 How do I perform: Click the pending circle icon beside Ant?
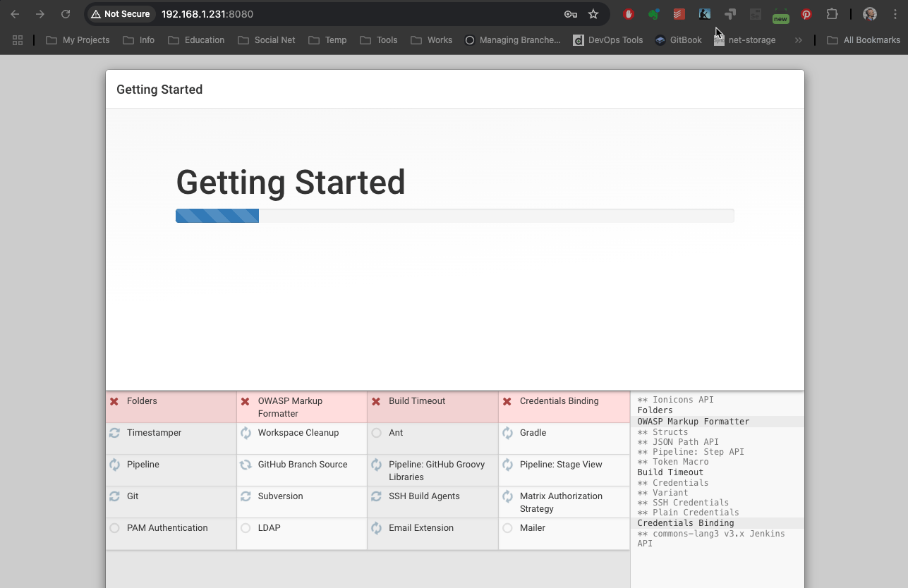[x=376, y=433]
